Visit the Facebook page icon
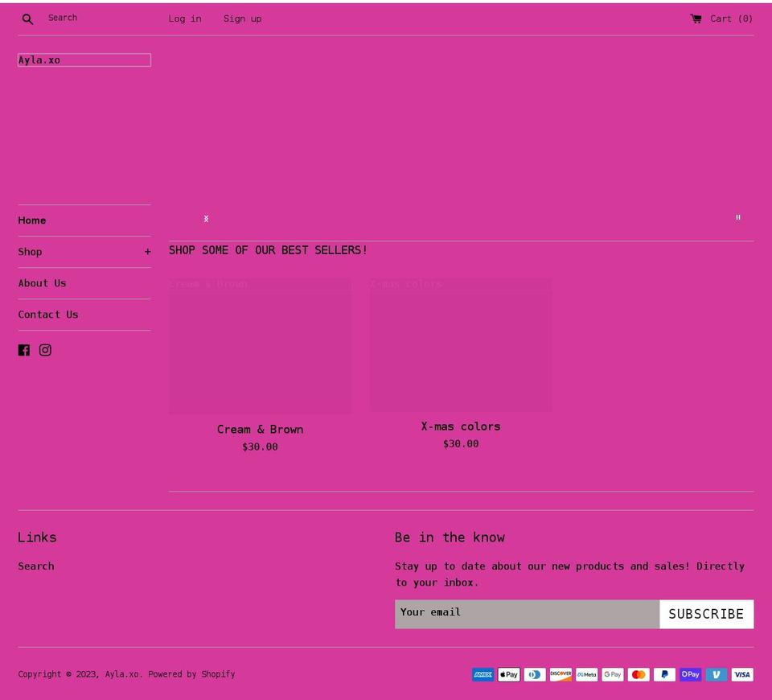 (23, 350)
